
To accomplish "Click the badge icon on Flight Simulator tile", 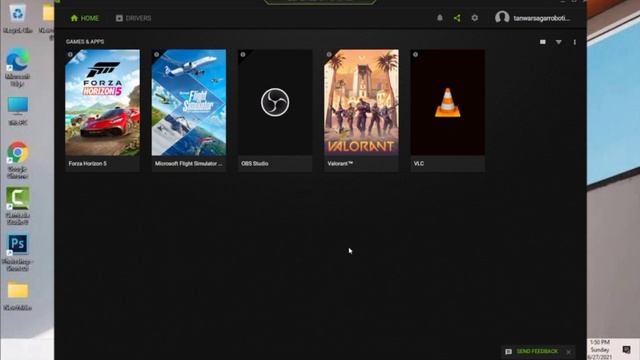I will coord(156,54).
